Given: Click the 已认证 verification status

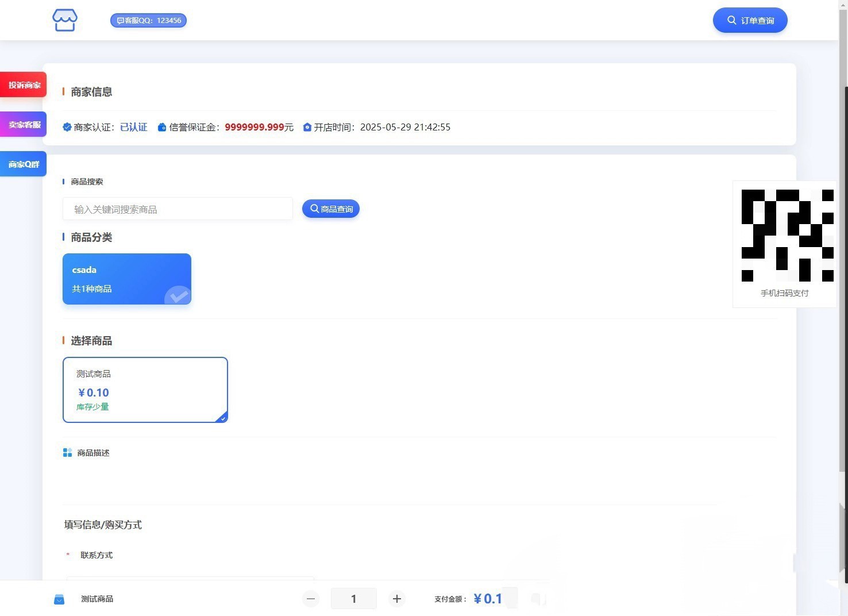Looking at the screenshot, I should point(134,127).
